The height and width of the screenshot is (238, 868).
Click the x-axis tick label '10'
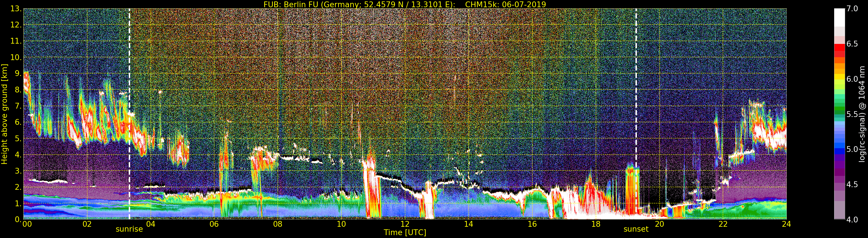[341, 224]
